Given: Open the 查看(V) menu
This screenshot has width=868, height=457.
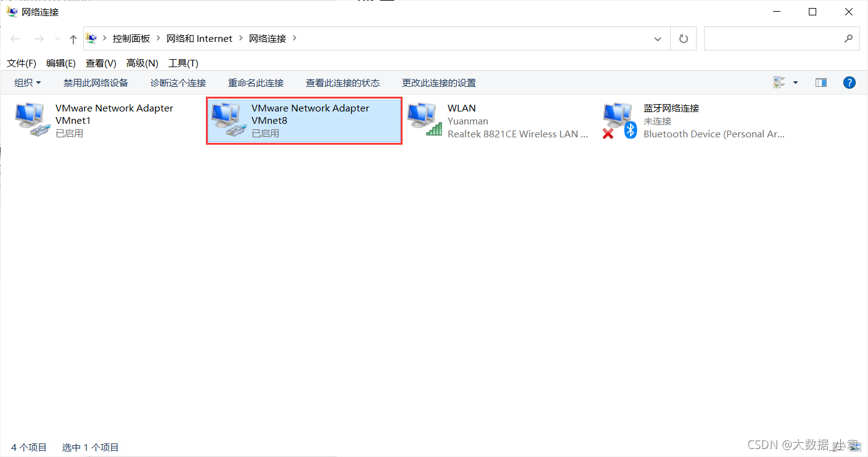Looking at the screenshot, I should point(101,63).
